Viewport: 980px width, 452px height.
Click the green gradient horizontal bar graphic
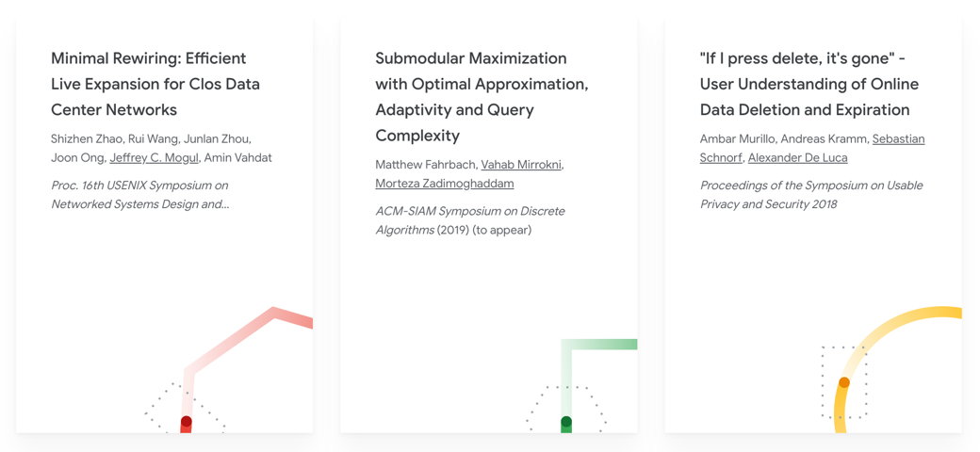point(603,345)
